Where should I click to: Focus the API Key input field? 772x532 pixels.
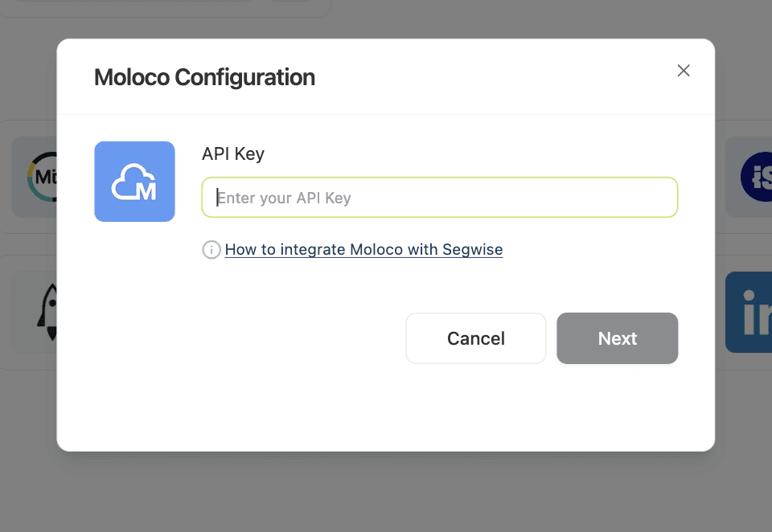[439, 198]
